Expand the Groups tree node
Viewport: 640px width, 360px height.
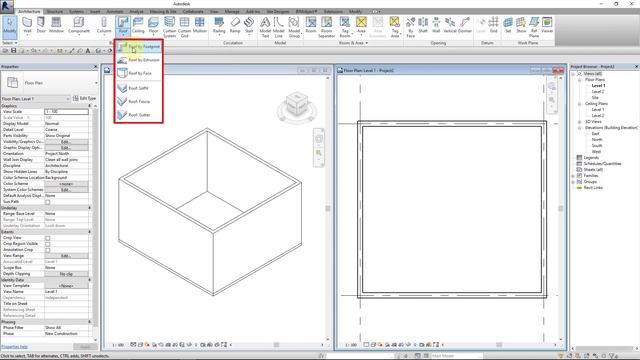pos(573,182)
